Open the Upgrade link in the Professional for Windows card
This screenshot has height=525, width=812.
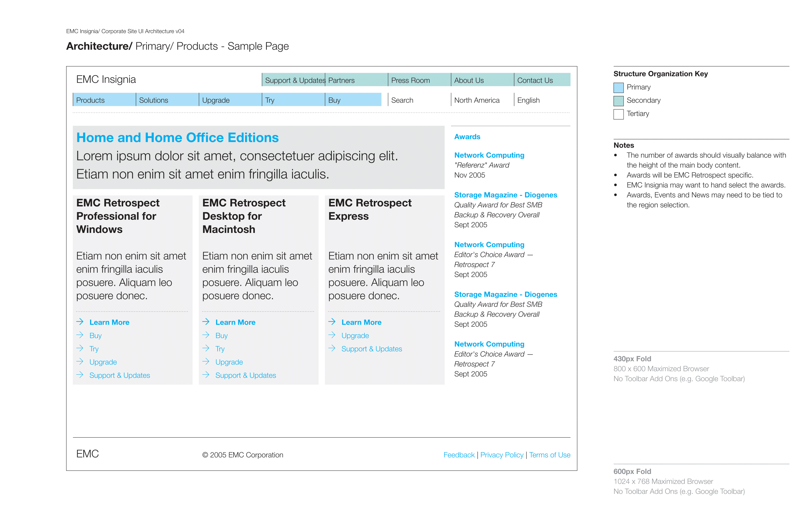click(103, 362)
